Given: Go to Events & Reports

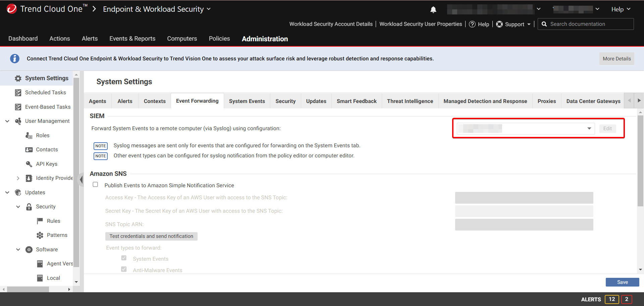Looking at the screenshot, I should click(x=132, y=39).
